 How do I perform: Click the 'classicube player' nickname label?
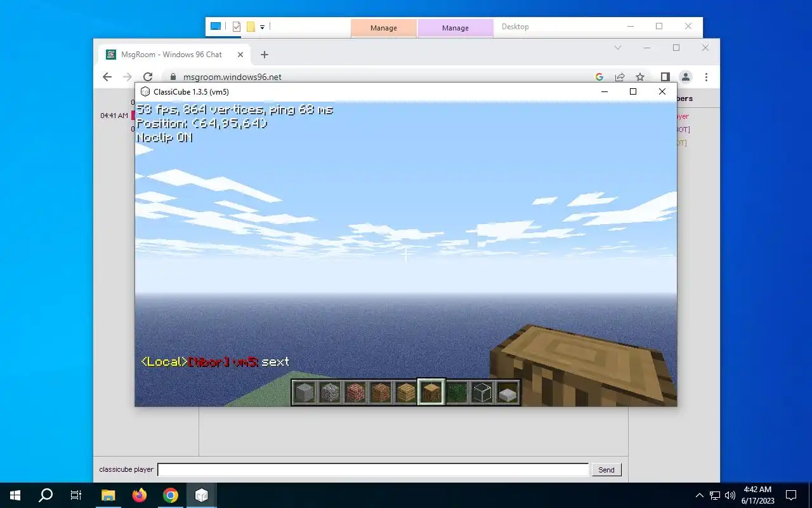(126, 469)
